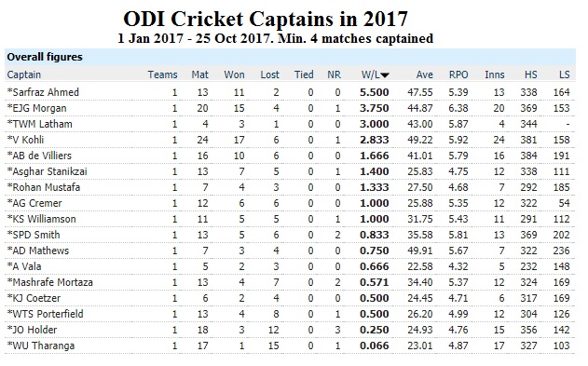The height and width of the screenshot is (366, 588).
Task: Open EJG Morgan captain entry
Action: pyautogui.click(x=36, y=108)
